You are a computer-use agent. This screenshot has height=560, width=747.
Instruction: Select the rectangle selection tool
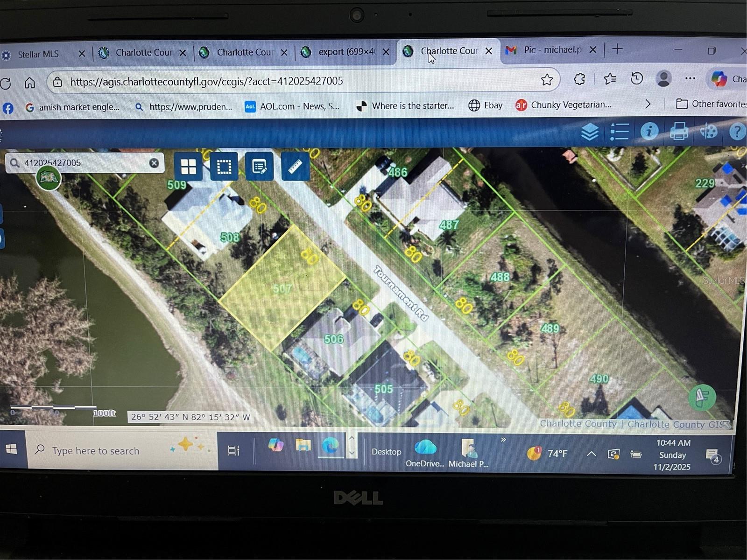(224, 166)
